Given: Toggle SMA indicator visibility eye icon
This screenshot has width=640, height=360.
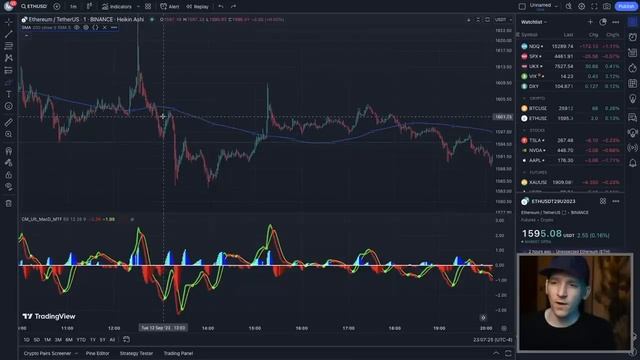Looking at the screenshot, I should [x=77, y=27].
